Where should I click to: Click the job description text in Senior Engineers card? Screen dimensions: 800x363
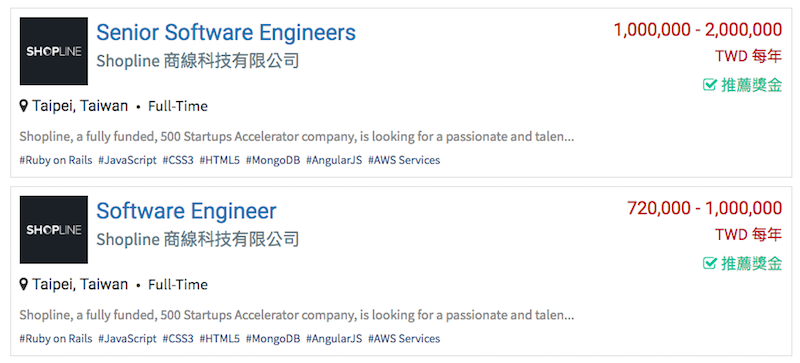tap(297, 137)
